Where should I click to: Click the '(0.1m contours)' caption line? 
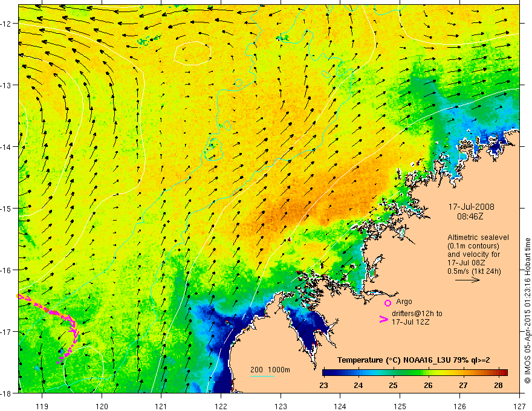pos(473,246)
